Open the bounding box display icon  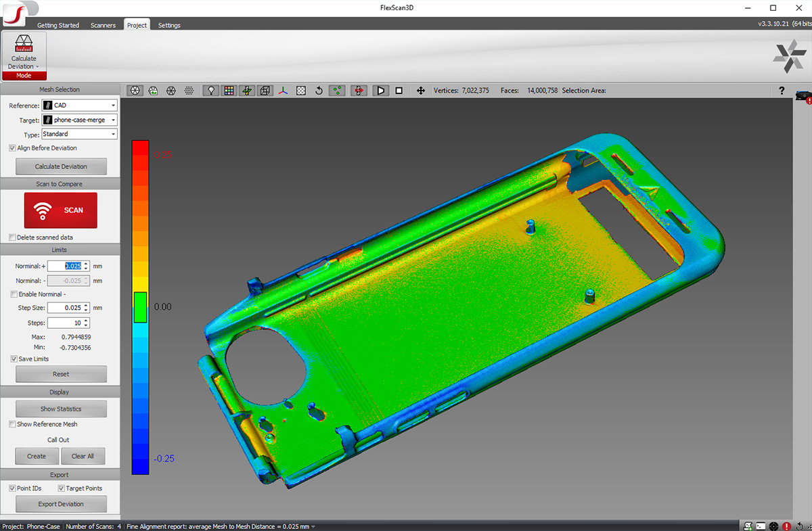[x=264, y=90]
